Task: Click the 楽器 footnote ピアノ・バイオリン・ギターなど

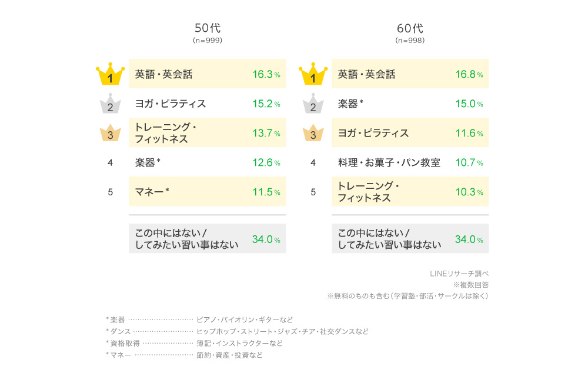Action: pyautogui.click(x=245, y=320)
